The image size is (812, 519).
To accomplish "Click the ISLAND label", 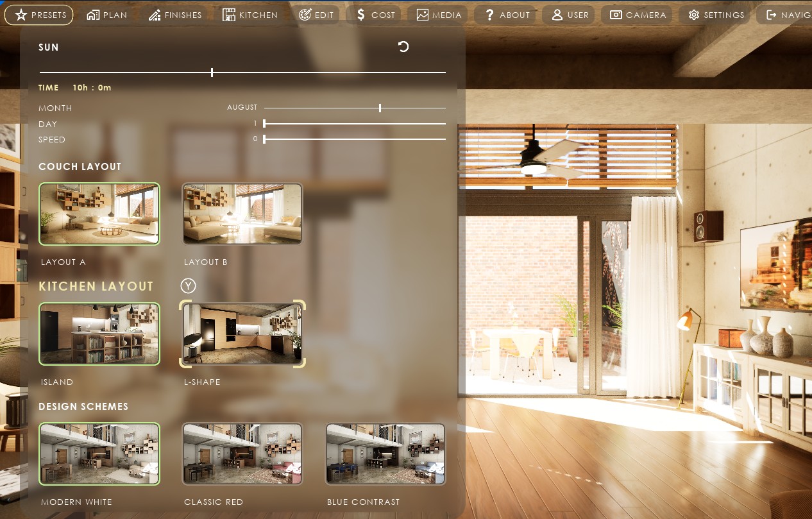I will click(57, 382).
